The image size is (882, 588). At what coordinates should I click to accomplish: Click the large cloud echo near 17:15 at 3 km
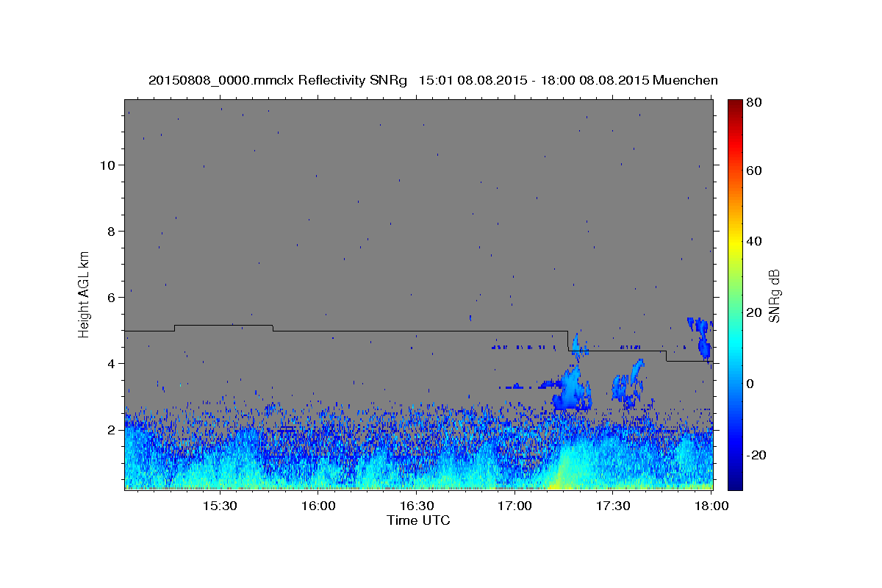[571, 390]
